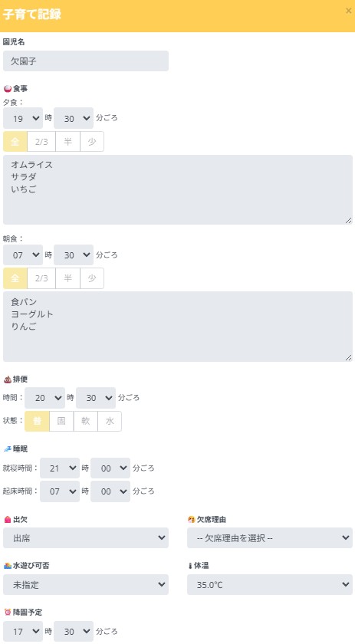The width and height of the screenshot is (355, 644).
Task: Open the 体温 dropdown showing 35.0℃
Action: point(270,584)
